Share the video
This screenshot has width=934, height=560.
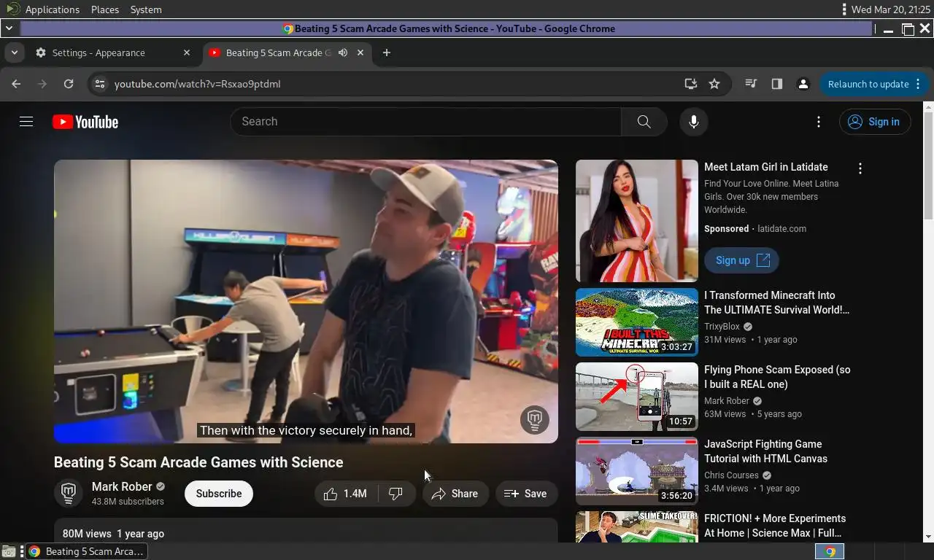point(455,494)
